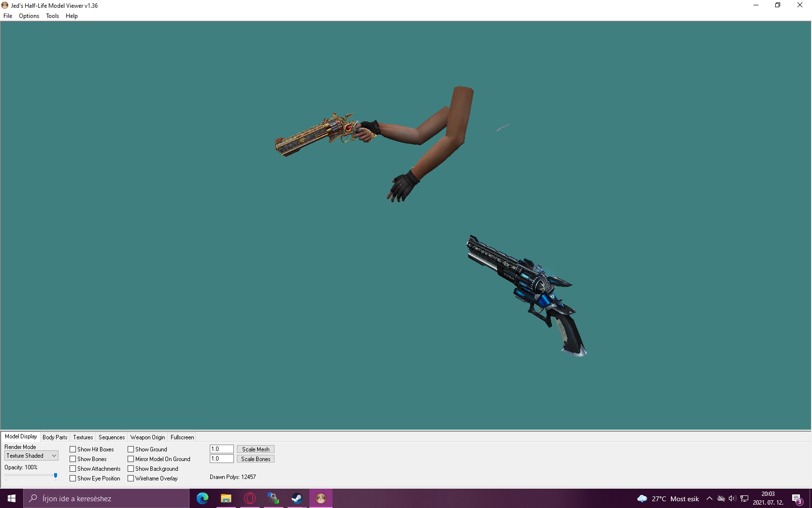
Task: Enable Show Bones checkbox
Action: coord(73,459)
